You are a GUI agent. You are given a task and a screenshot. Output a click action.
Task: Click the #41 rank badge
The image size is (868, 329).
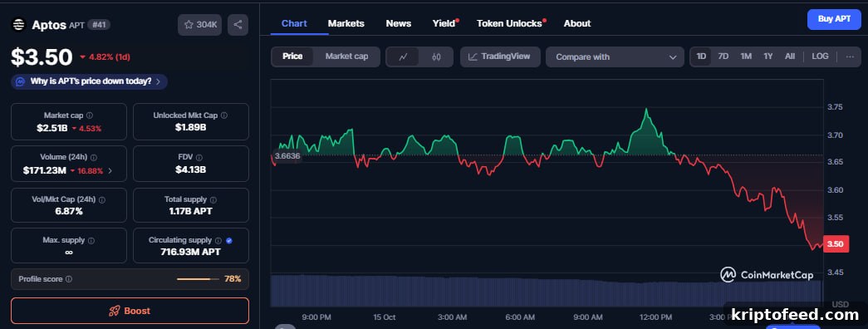click(99, 25)
